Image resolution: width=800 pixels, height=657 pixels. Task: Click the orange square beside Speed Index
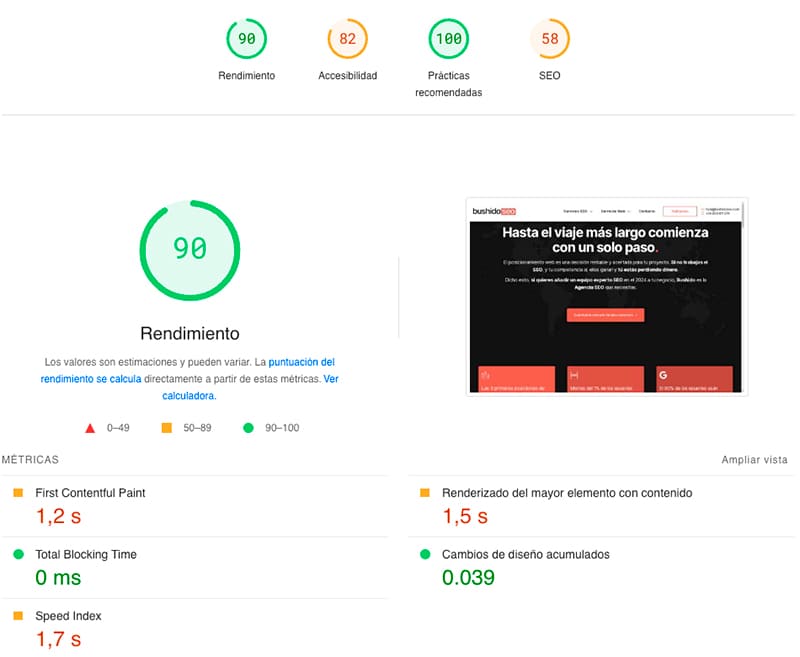pyautogui.click(x=17, y=616)
